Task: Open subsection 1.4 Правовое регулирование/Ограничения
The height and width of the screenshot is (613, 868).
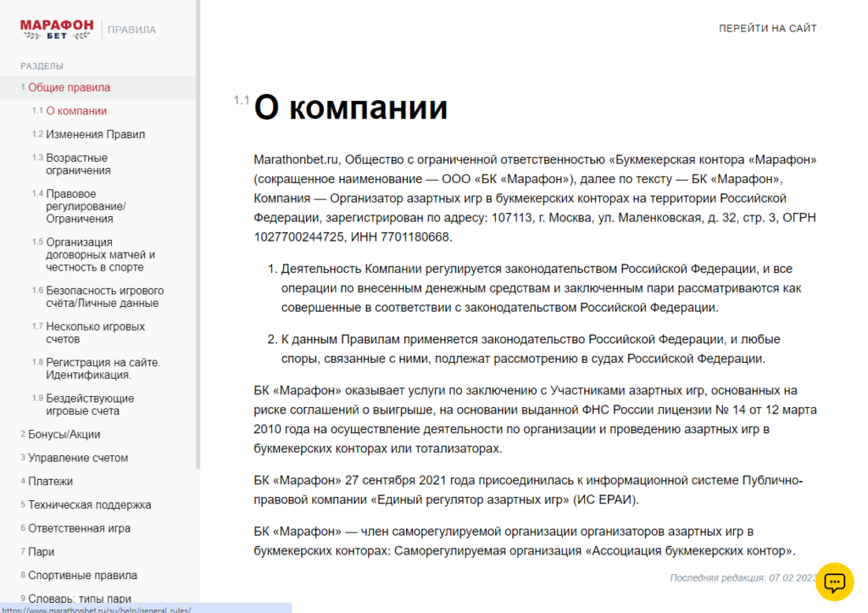Action: [86, 206]
